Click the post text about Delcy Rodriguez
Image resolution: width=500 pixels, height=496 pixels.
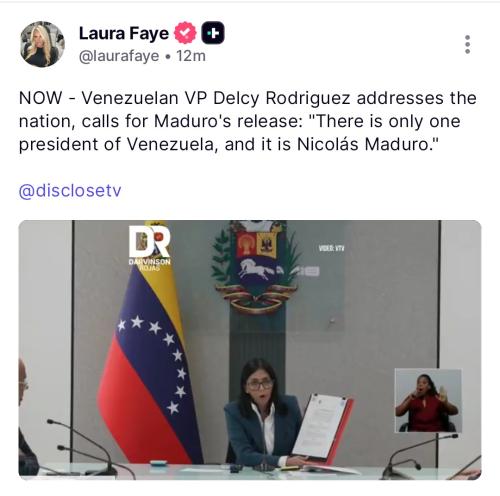pos(247,121)
